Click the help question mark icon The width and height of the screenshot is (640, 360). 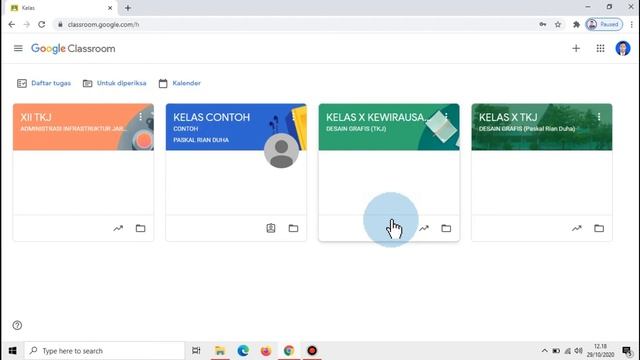pos(17,325)
